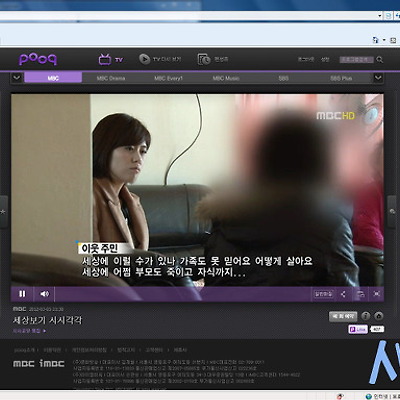
Task: Switch to the SBS Plus channel tab
Action: [341, 78]
